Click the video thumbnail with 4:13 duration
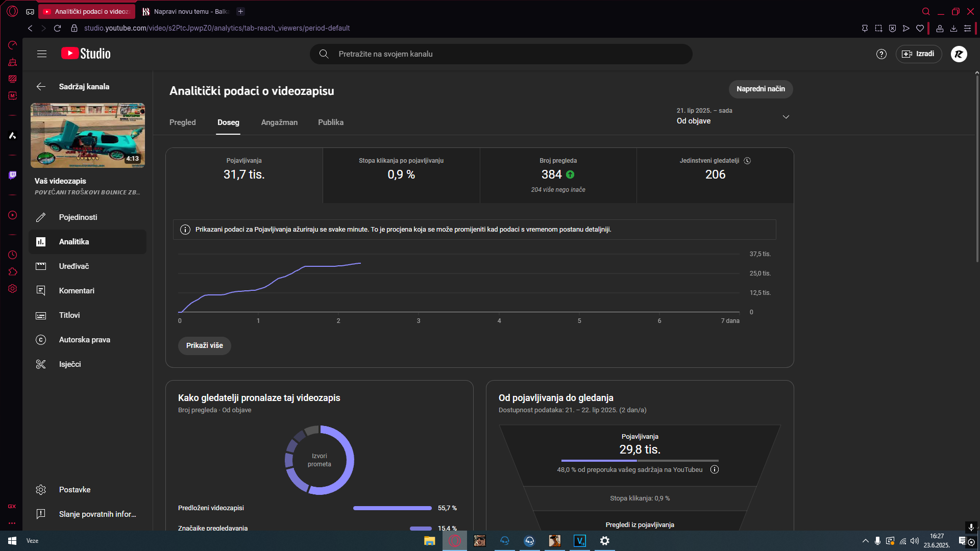The image size is (980, 551). click(x=88, y=135)
